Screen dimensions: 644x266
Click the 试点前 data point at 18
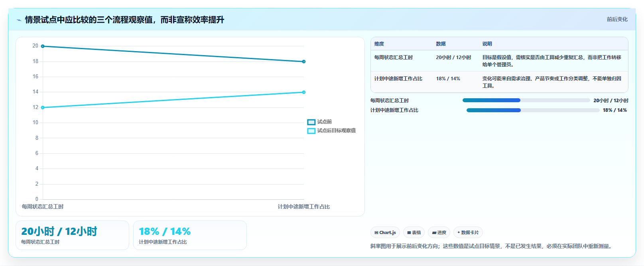tap(304, 62)
